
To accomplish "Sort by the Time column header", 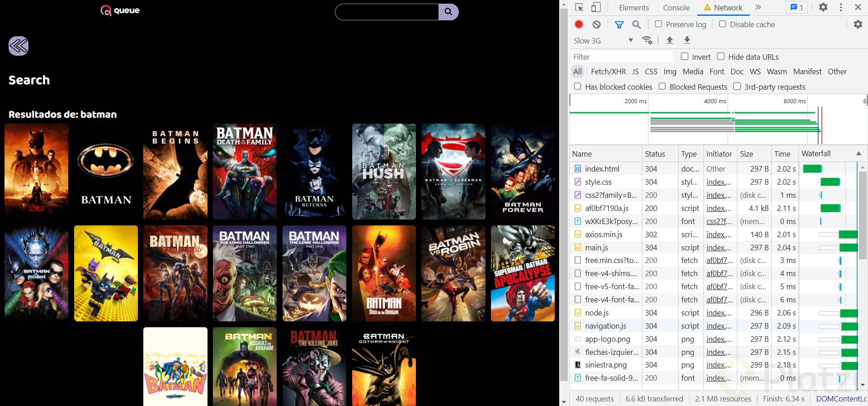I will [785, 154].
